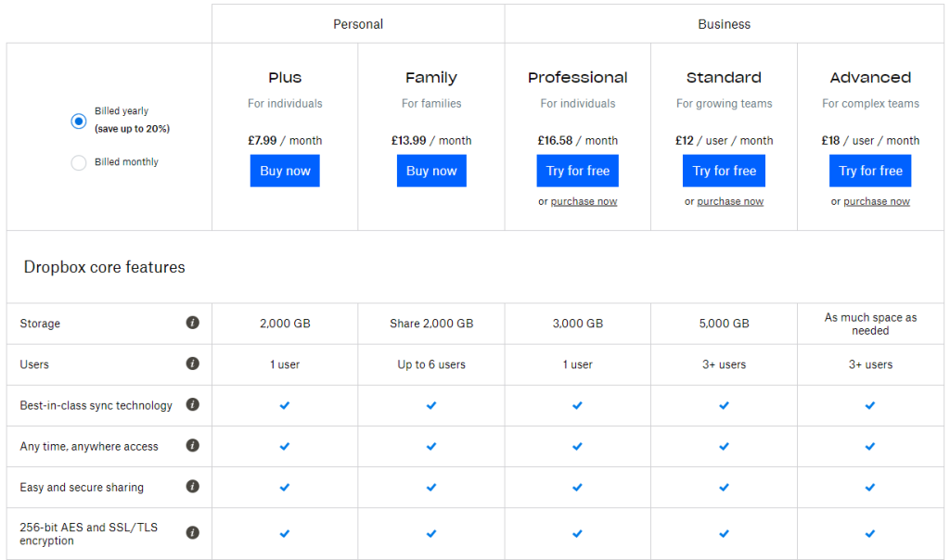Show info for Easy and secure sharing
950x560 pixels.
[193, 486]
